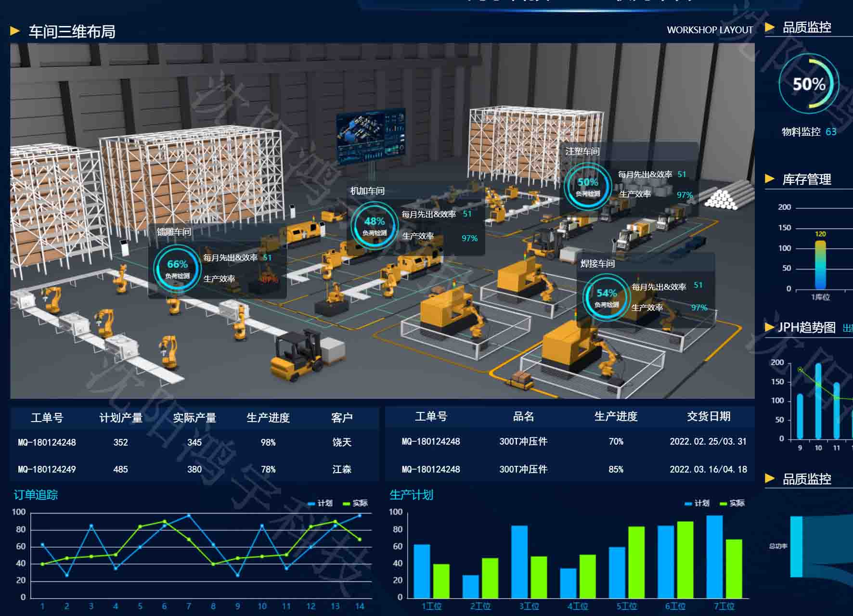Open the 焊接车间 54% load gauge
The image size is (853, 616).
click(606, 297)
